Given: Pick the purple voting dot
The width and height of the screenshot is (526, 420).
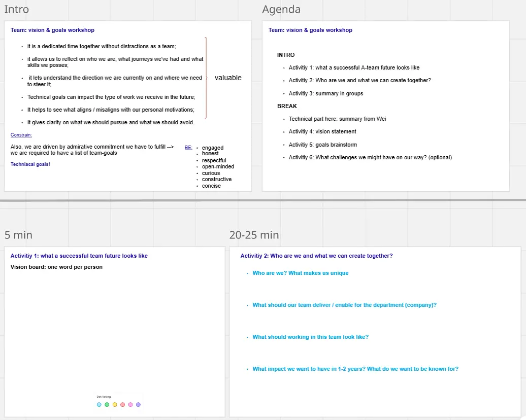Looking at the screenshot, I should tap(138, 404).
